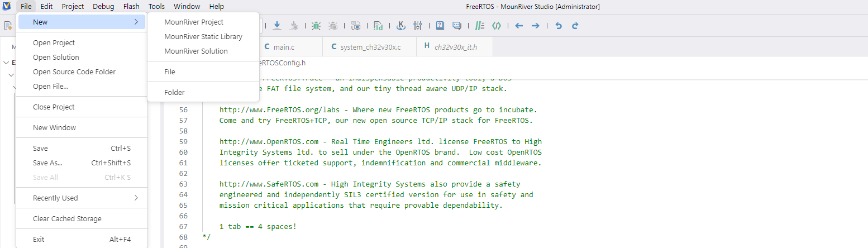Open the sliders configuration icon
The image size is (868, 248).
[418, 26]
